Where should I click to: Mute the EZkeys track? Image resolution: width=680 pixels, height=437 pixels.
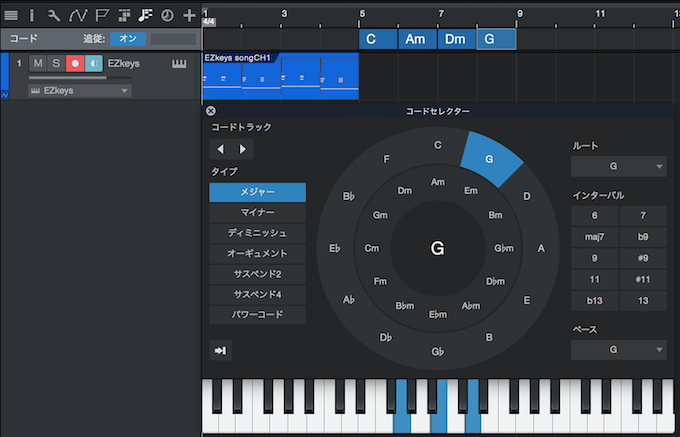coord(38,63)
